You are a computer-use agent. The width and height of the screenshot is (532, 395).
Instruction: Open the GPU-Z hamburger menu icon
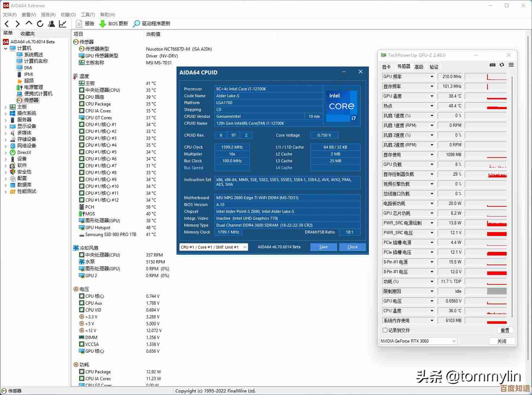point(511,65)
